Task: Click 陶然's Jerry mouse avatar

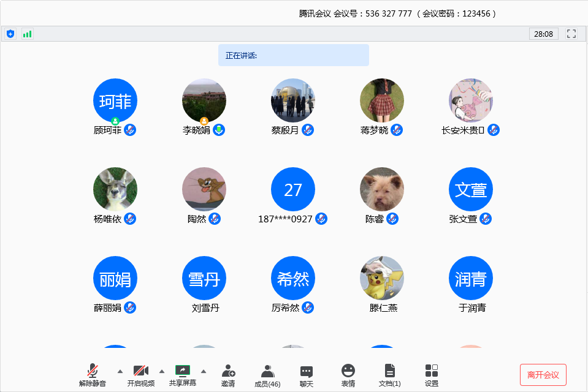Action: point(204,189)
